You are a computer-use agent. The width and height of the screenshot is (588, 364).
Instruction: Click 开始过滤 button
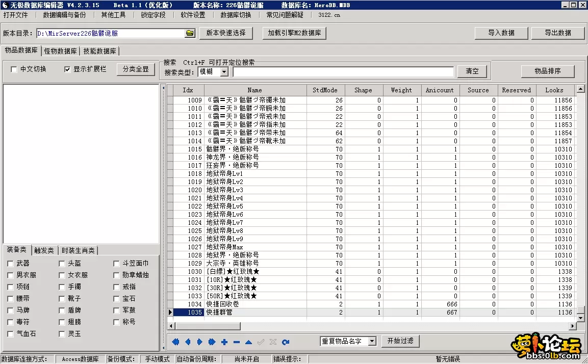point(400,341)
